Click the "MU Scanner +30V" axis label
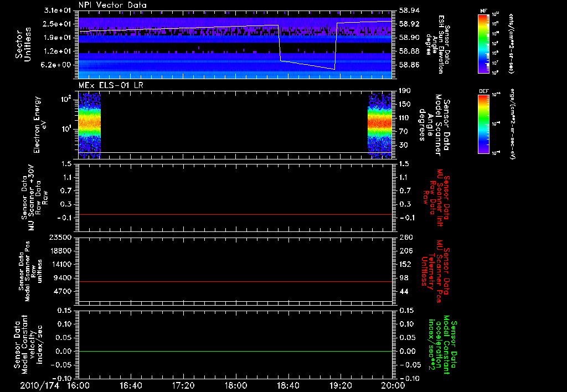This screenshot has height=392, width=567. 31,198
